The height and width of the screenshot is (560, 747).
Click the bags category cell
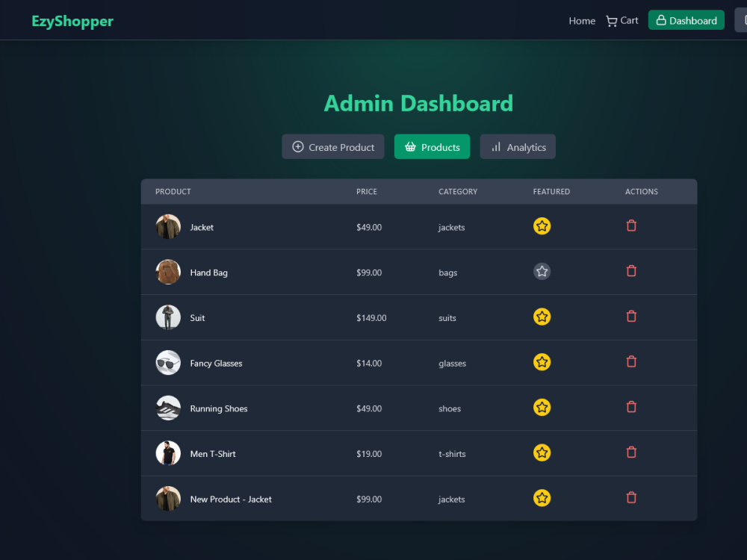(x=447, y=273)
